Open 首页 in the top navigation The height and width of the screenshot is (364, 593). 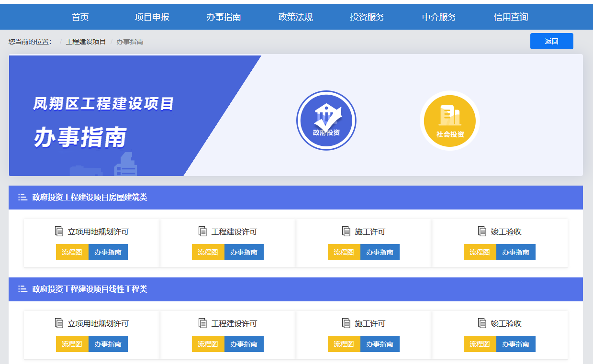coord(80,17)
